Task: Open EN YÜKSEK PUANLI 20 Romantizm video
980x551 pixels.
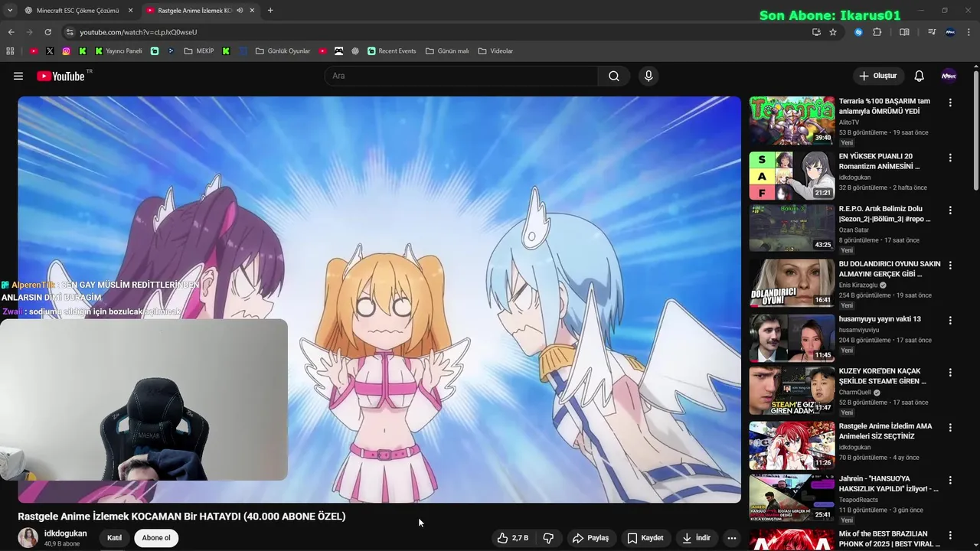Action: pos(879,161)
